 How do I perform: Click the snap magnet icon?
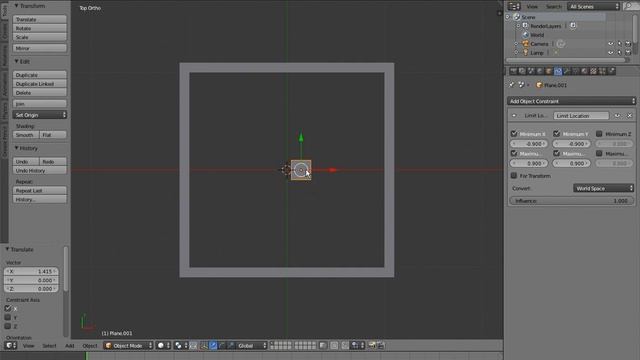pos(345,345)
